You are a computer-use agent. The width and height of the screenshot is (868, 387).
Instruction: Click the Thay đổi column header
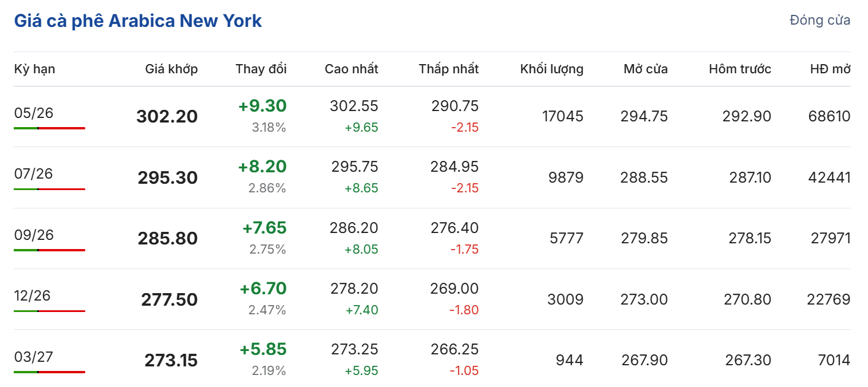[x=261, y=69]
